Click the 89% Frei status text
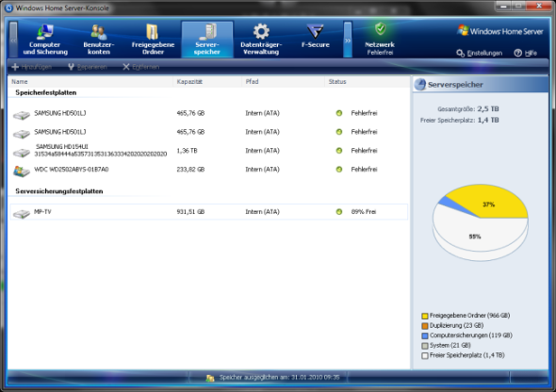 [364, 212]
